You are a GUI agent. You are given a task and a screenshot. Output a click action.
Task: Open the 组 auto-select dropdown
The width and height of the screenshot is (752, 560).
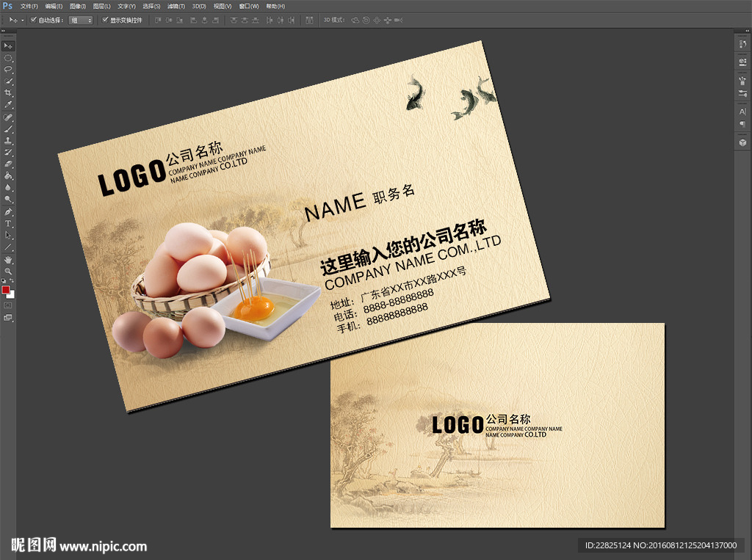click(81, 20)
